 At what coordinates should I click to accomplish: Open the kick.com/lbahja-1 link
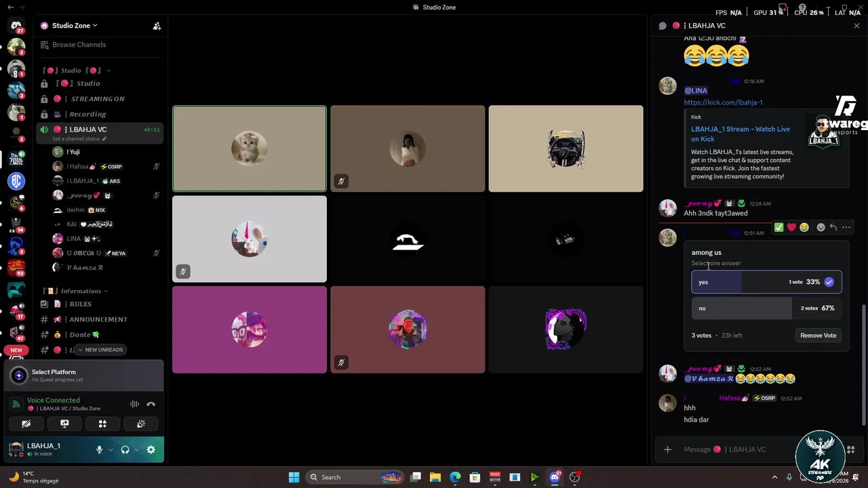coord(723,102)
